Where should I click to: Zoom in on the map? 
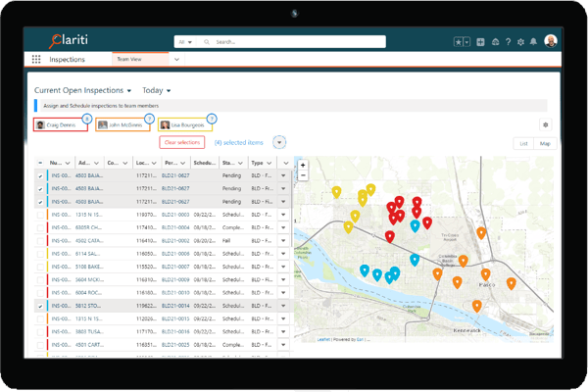click(304, 165)
